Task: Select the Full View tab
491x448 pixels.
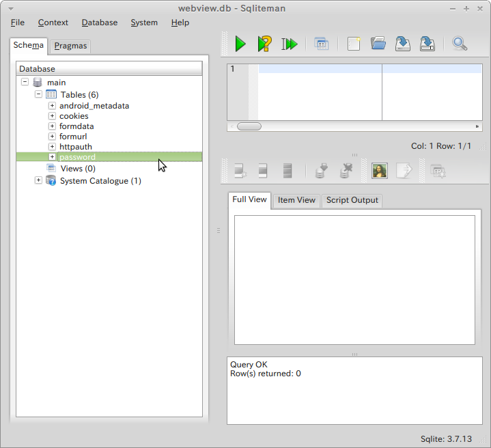Action: coord(249,199)
